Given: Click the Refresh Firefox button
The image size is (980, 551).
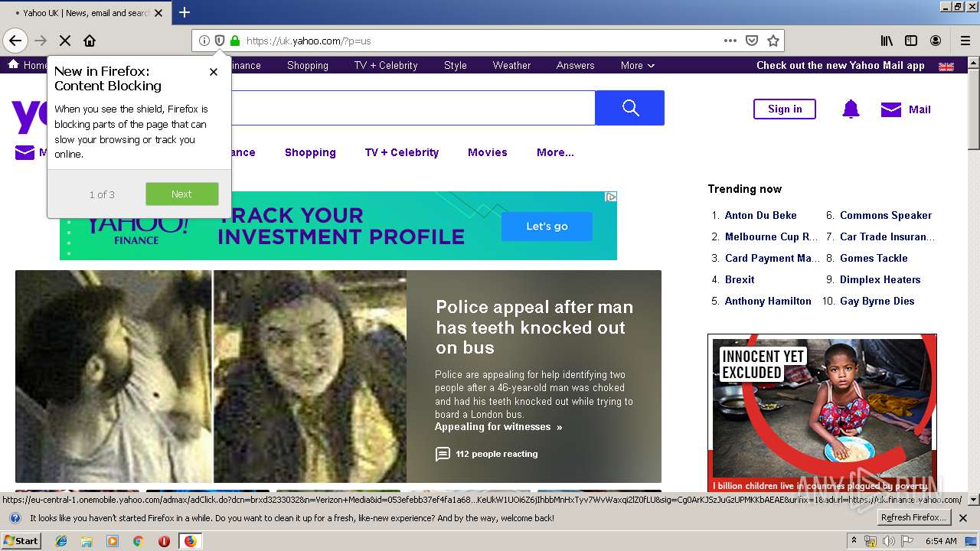Looking at the screenshot, I should pyautogui.click(x=913, y=518).
